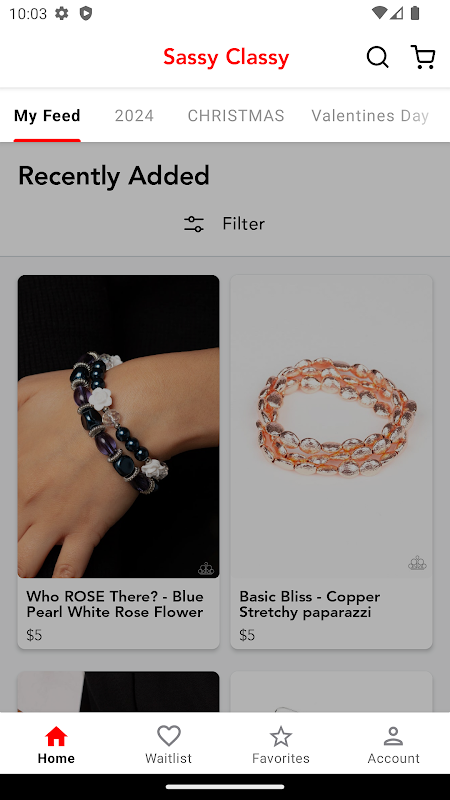Screen dimensions: 450x800
Task: Tap the Sassy Classy store title
Action: tap(226, 57)
